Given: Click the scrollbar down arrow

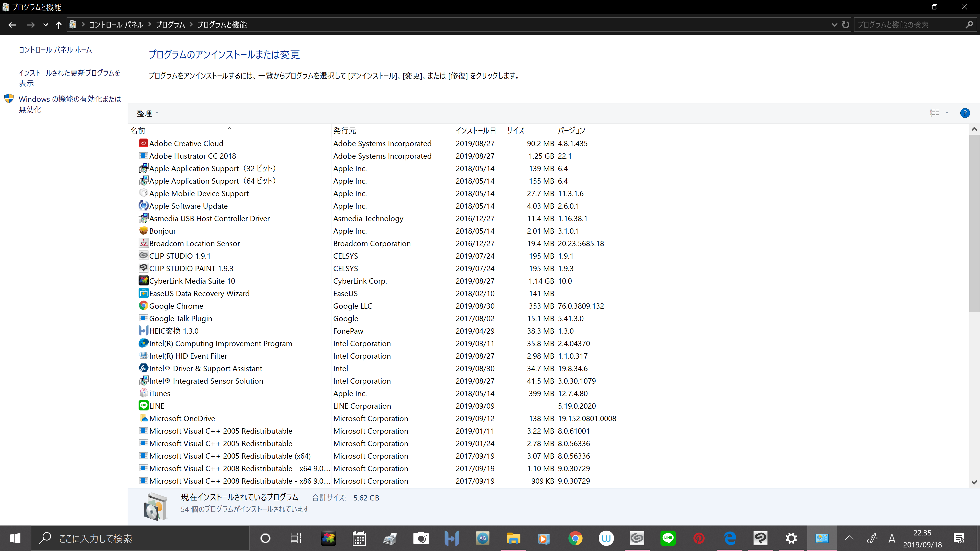Looking at the screenshot, I should 974,482.
